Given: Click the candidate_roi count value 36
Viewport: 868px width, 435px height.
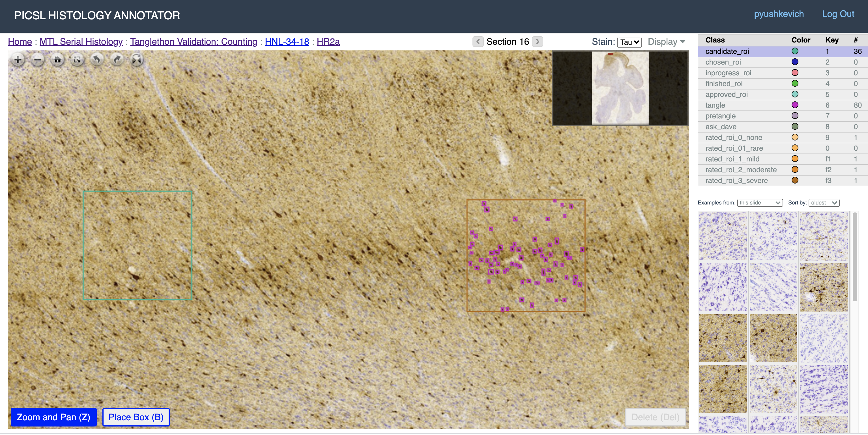Looking at the screenshot, I should [858, 51].
